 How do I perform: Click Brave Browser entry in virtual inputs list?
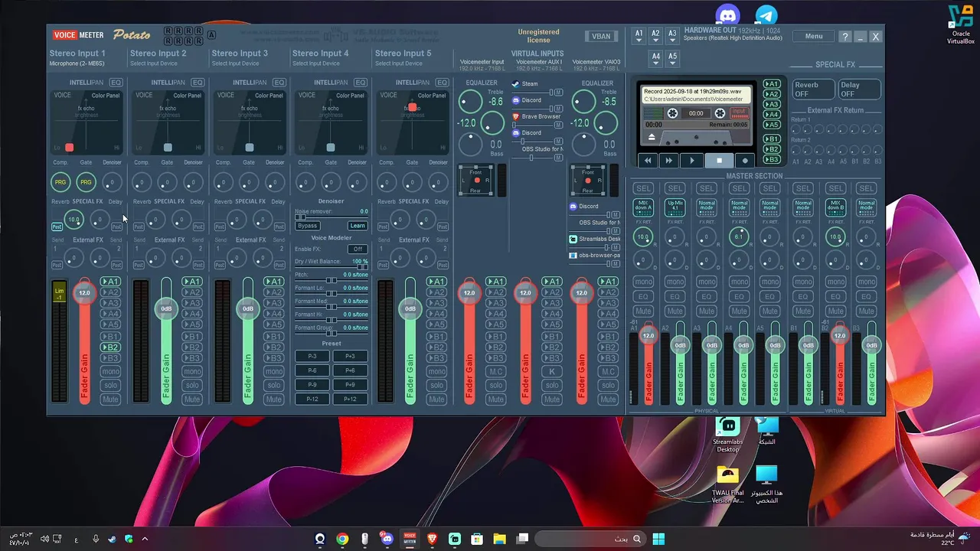tap(537, 116)
